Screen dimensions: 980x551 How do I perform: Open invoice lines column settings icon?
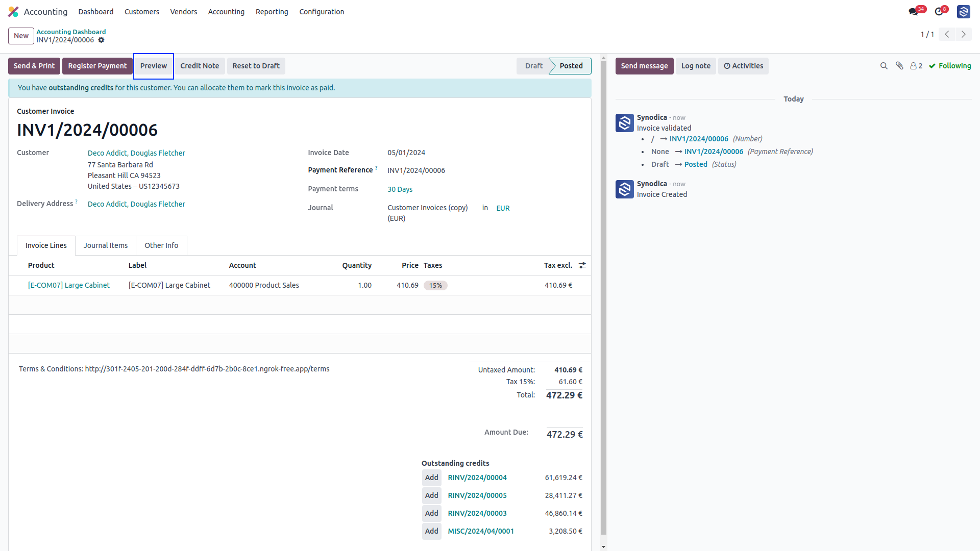tap(582, 265)
